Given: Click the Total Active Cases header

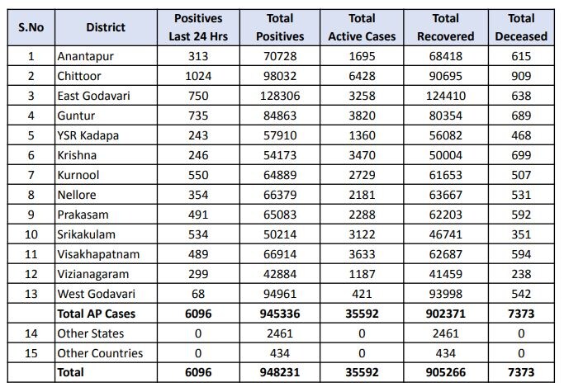Looking at the screenshot, I should click(x=362, y=27).
